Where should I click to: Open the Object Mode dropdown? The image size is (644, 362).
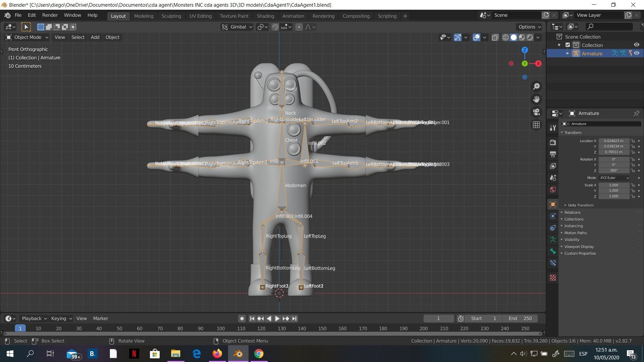click(28, 37)
